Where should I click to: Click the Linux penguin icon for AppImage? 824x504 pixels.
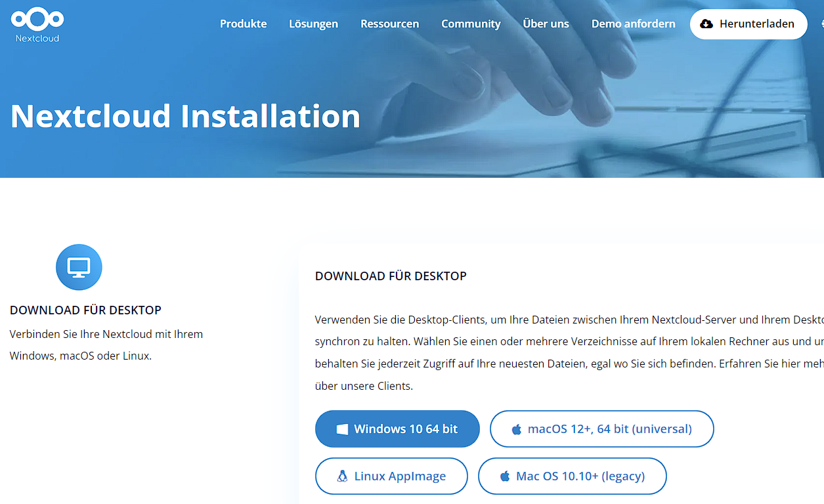tap(342, 476)
